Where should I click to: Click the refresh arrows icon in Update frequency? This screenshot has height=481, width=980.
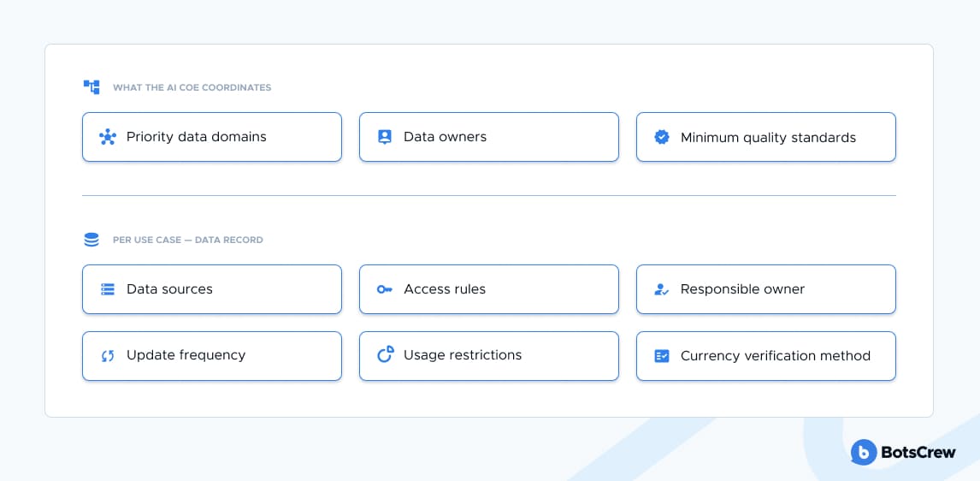(108, 356)
